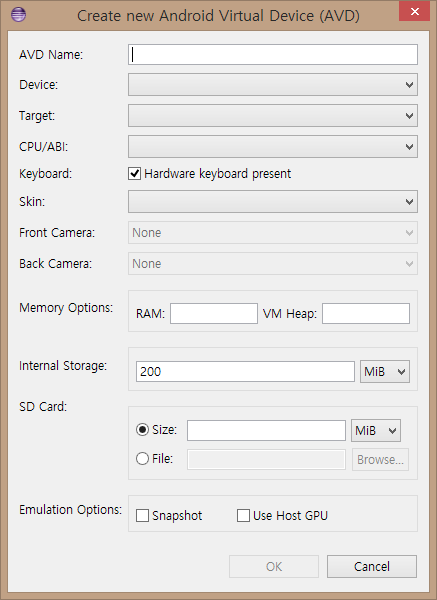This screenshot has height=600, width=437.
Task: Click the OK button
Action: coord(274,566)
